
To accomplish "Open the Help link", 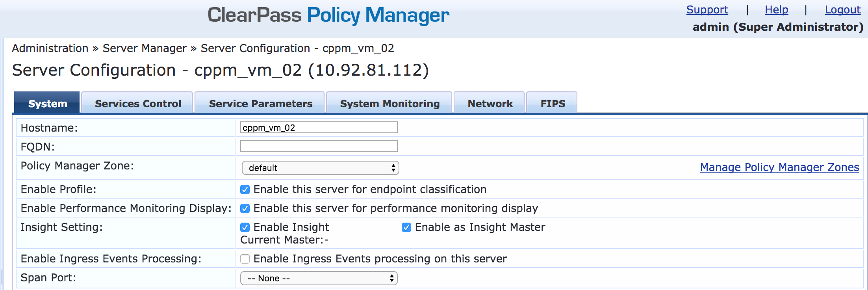I will pos(776,9).
